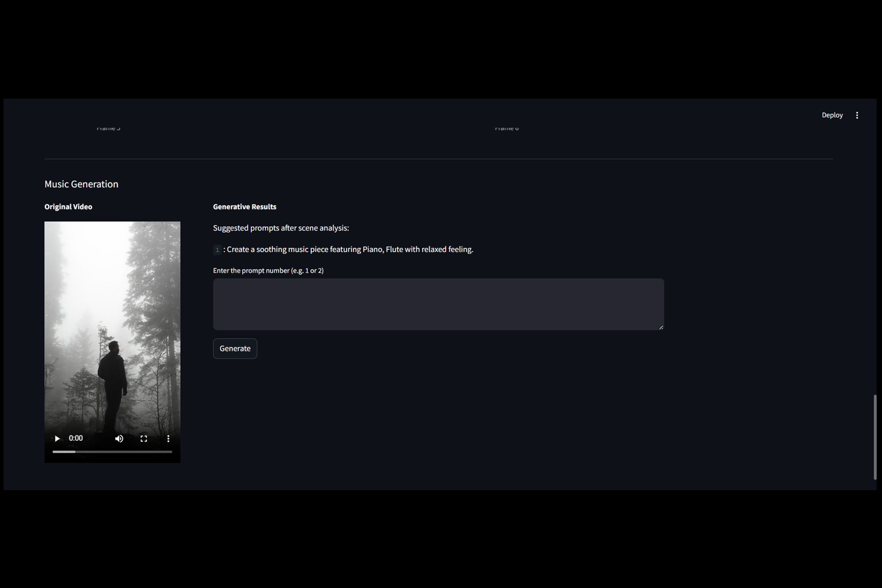Click the 'Enter the prompt number' label

point(268,271)
